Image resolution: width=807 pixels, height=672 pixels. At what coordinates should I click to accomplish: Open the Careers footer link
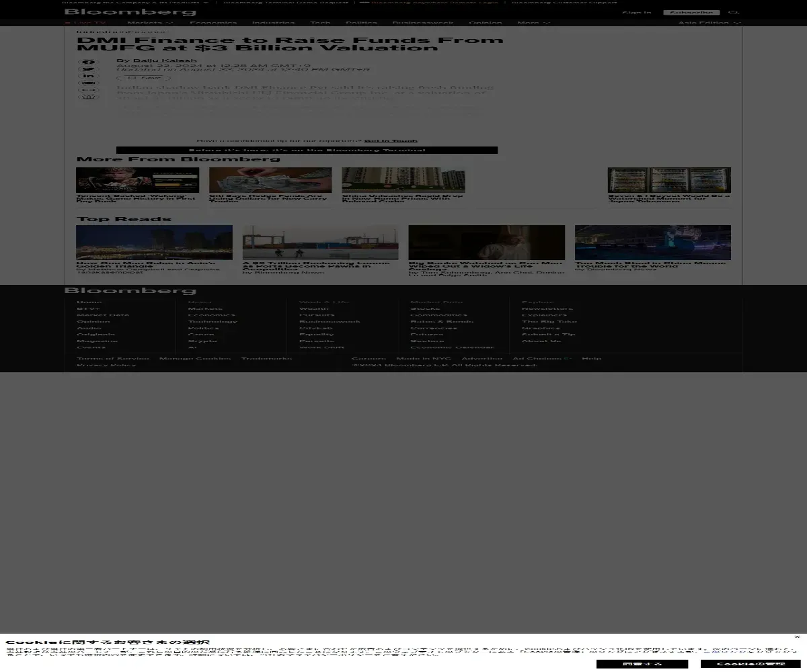coord(369,359)
